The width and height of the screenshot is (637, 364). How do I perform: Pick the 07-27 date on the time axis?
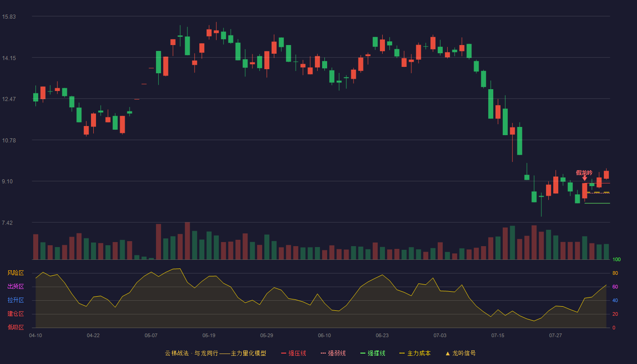point(556,335)
